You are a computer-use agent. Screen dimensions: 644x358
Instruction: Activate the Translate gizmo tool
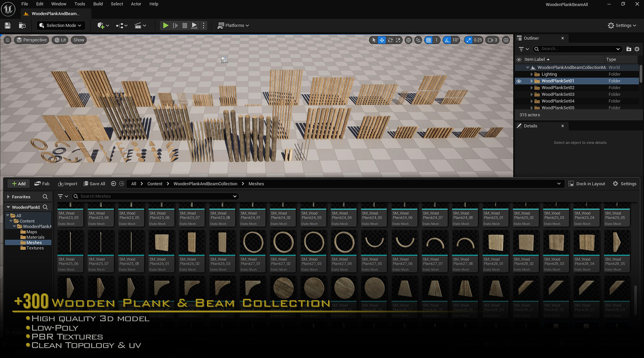pyautogui.click(x=382, y=40)
